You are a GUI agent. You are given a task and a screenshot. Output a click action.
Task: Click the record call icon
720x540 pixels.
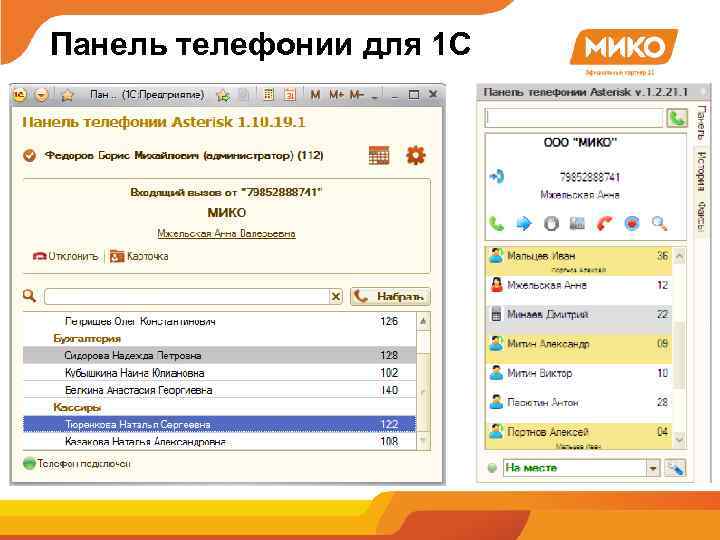632,224
